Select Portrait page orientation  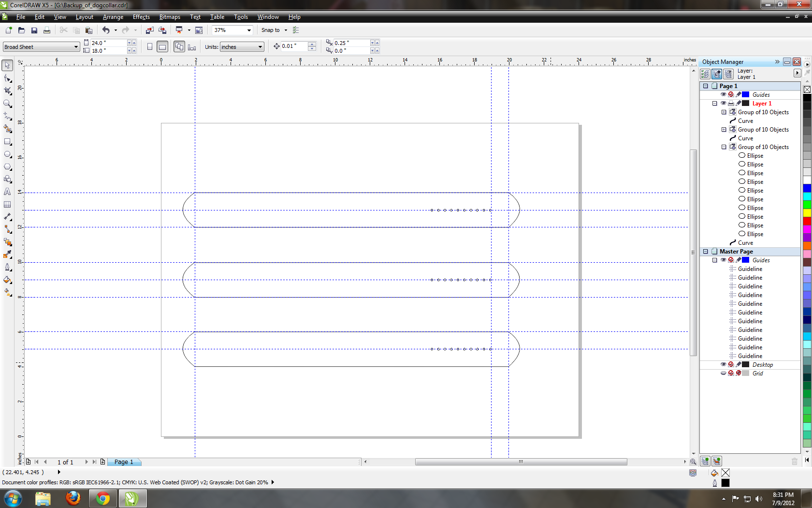point(150,47)
